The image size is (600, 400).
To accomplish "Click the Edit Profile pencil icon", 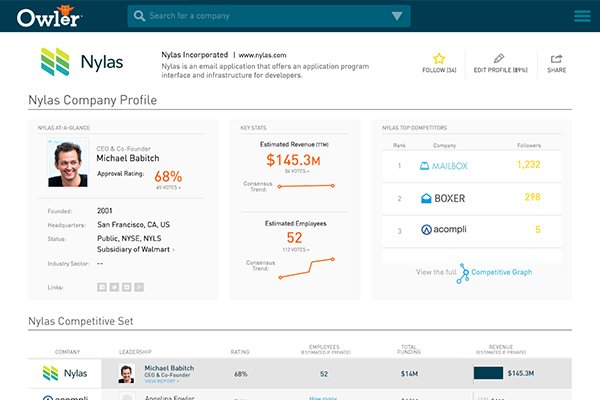I will point(499,59).
